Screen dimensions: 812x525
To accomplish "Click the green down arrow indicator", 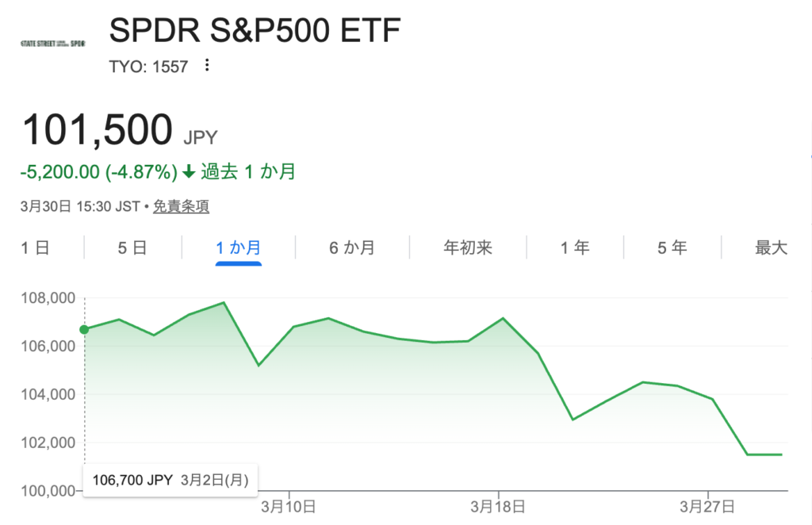I will tap(189, 171).
